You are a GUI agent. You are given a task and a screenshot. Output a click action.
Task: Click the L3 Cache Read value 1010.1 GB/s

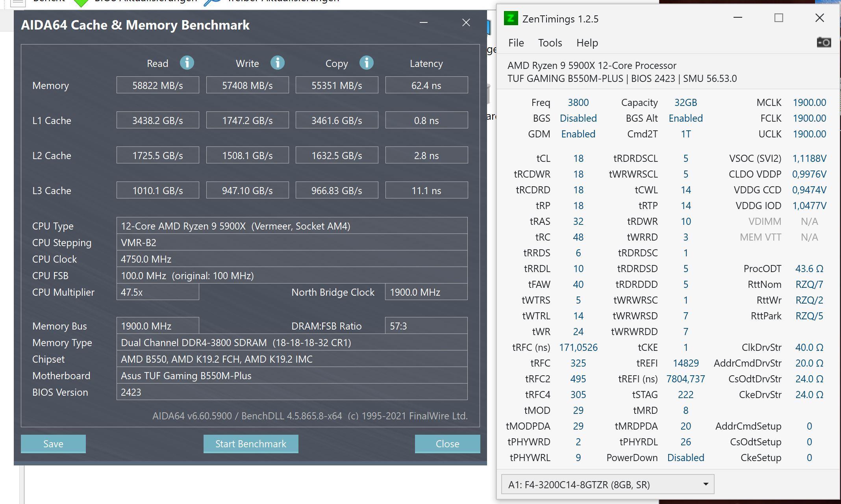coord(157,191)
